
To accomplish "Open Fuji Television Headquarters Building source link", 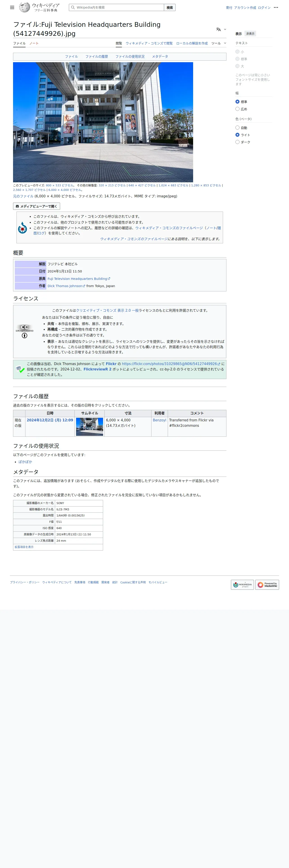I will click(x=79, y=279).
